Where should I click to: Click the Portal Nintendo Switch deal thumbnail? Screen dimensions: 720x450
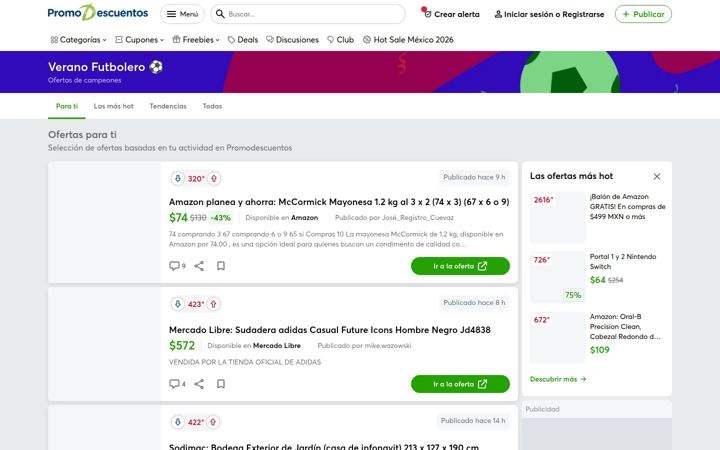[x=557, y=277]
